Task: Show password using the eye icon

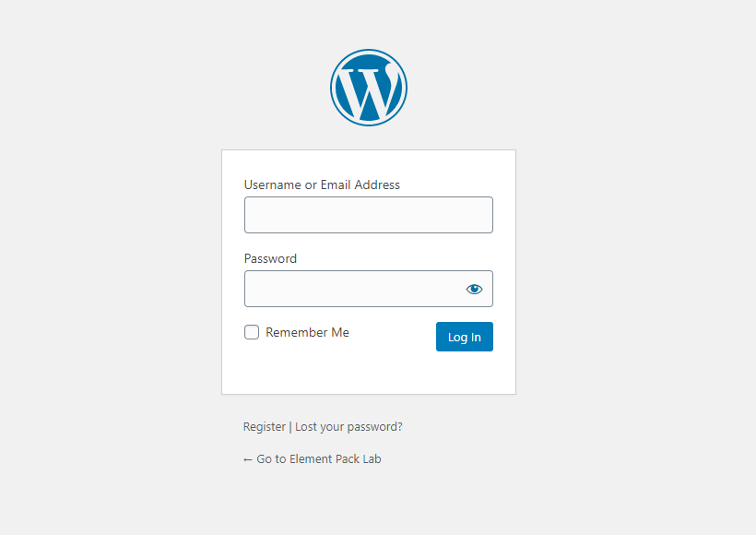Action: tap(474, 289)
